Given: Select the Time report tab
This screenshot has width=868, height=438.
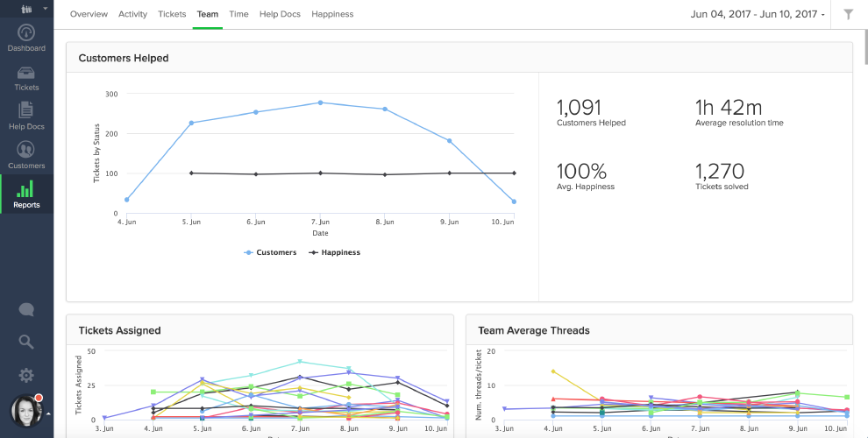Looking at the screenshot, I should pyautogui.click(x=238, y=14).
